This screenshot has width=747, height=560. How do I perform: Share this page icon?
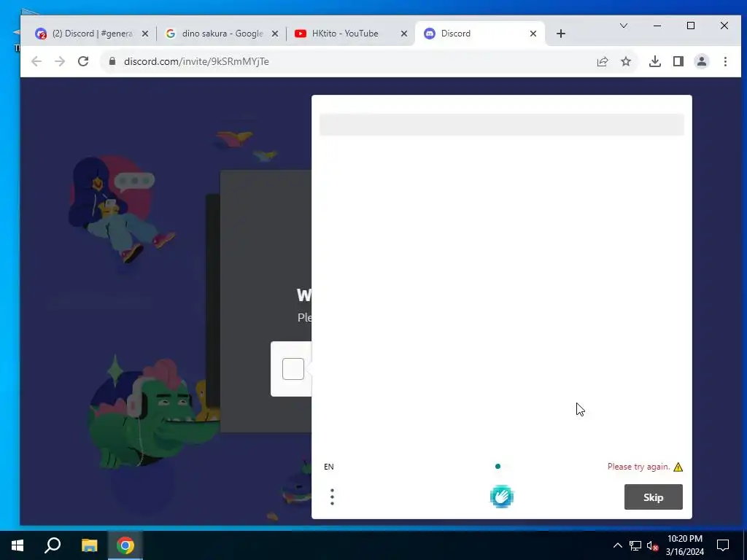point(603,61)
